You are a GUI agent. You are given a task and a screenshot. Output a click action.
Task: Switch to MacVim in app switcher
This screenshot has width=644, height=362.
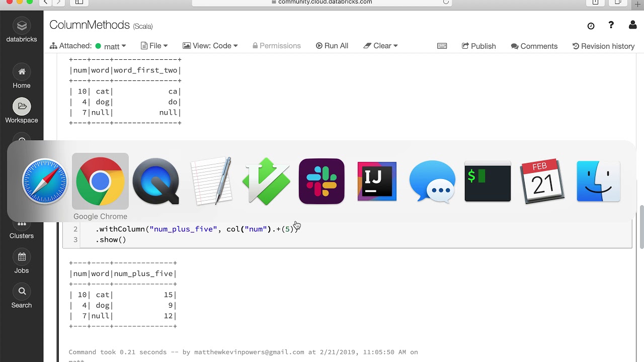pyautogui.click(x=266, y=182)
